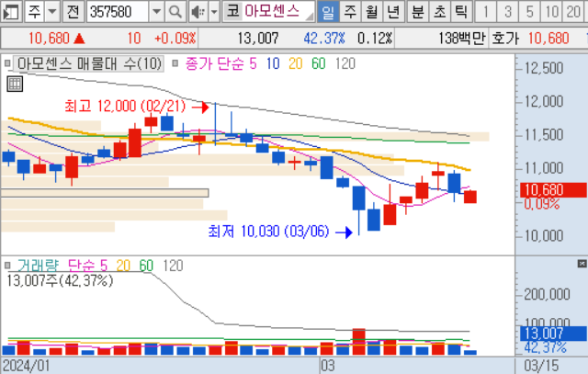The image size is (588, 374).
Task: Click the red 10,680 price tag on axis
Action: [x=553, y=190]
